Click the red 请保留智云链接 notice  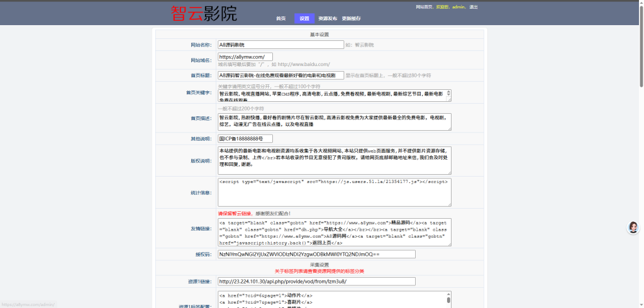point(235,213)
